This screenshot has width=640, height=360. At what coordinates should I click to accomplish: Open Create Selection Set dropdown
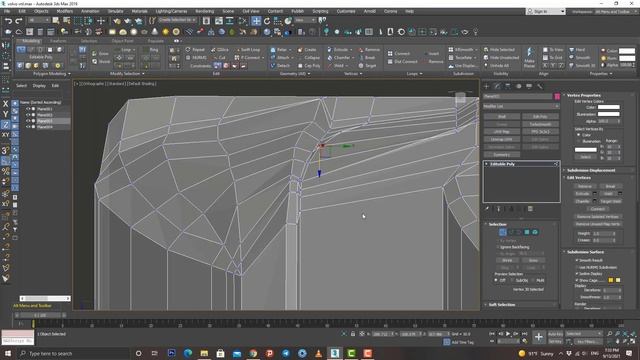(x=177, y=20)
